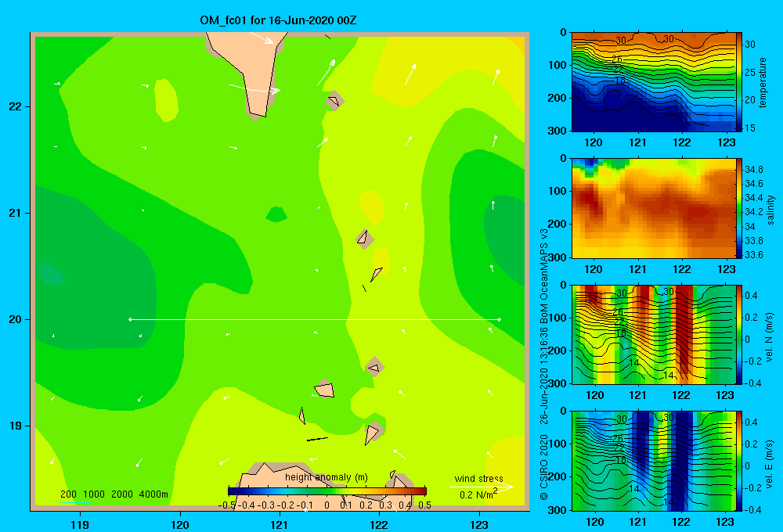Click the '4000m' depth contour legend entry
The width and height of the screenshot is (783, 532).
pos(153,494)
